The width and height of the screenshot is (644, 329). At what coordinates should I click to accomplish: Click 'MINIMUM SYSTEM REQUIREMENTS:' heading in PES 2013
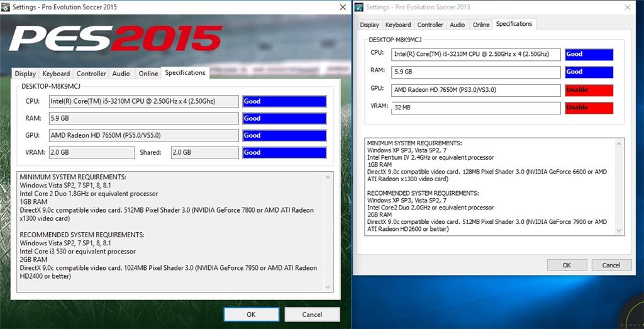click(414, 143)
